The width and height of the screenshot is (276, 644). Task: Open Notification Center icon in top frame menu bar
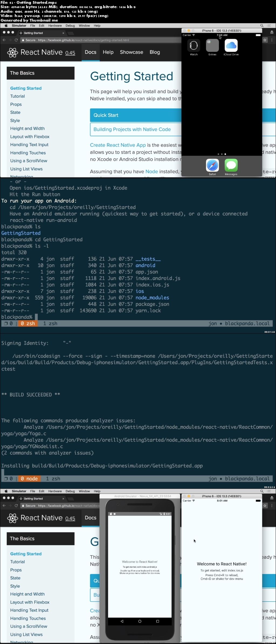(269, 26)
